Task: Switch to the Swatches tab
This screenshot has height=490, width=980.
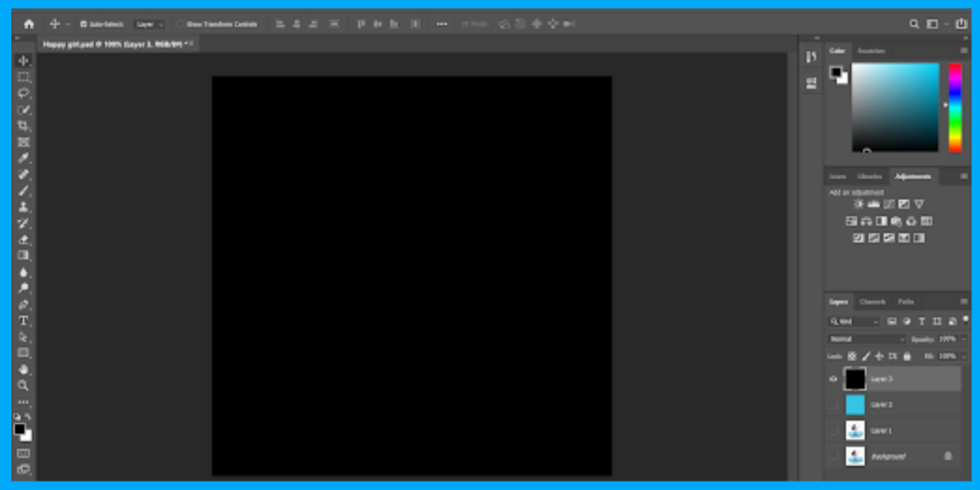Action: click(871, 51)
